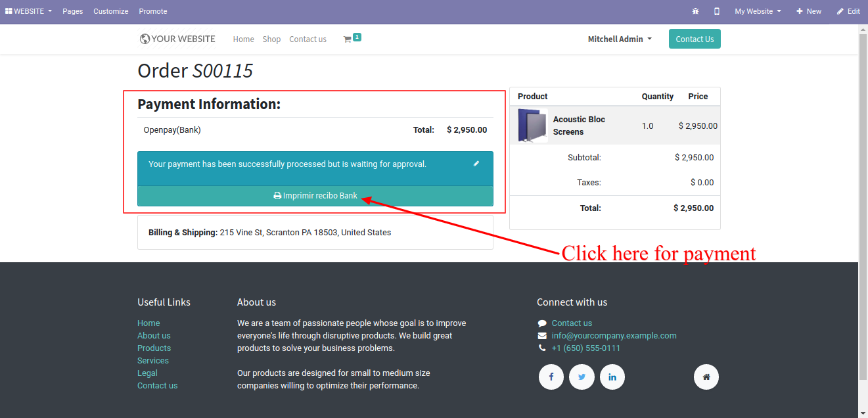The image size is (868, 418).
Task: Click the round home icon in footer
Action: pyautogui.click(x=706, y=377)
